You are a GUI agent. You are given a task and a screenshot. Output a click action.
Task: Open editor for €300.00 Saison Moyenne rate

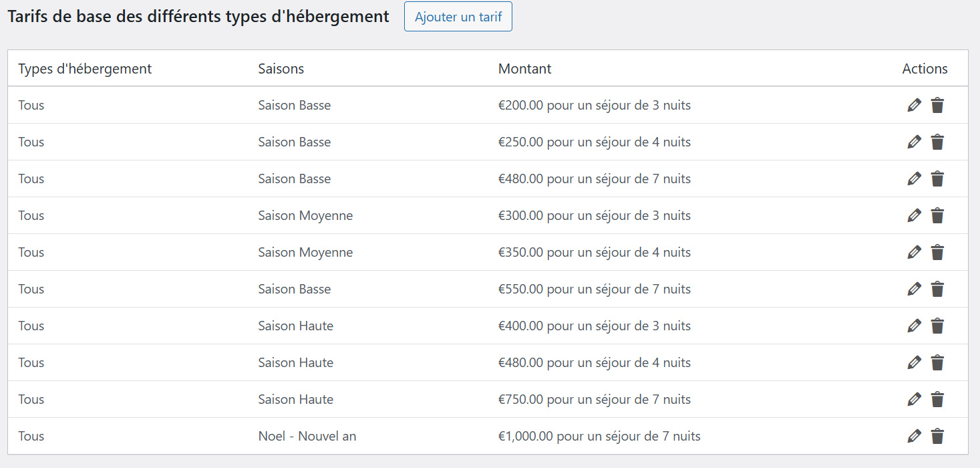(914, 215)
